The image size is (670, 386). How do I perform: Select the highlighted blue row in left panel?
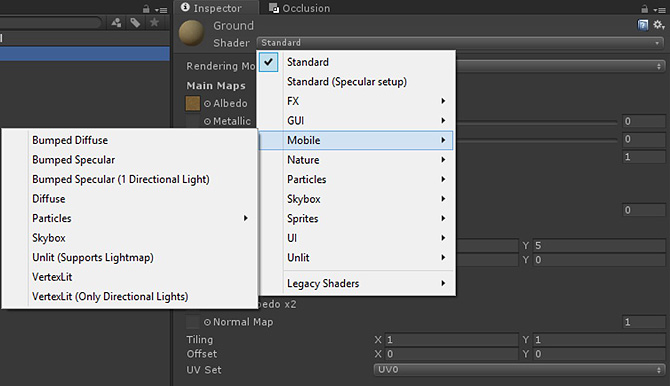click(x=85, y=54)
